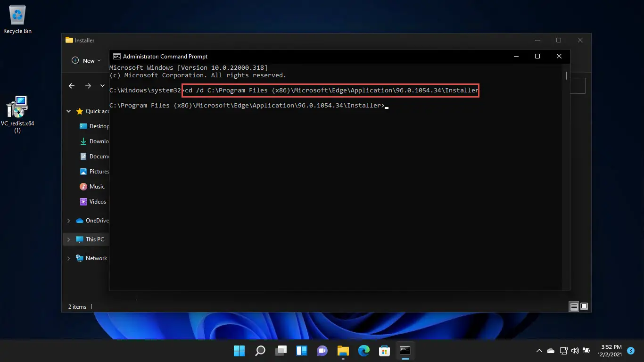Click the '2 items' status bar text
Image resolution: width=644 pixels, height=362 pixels.
pyautogui.click(x=77, y=307)
